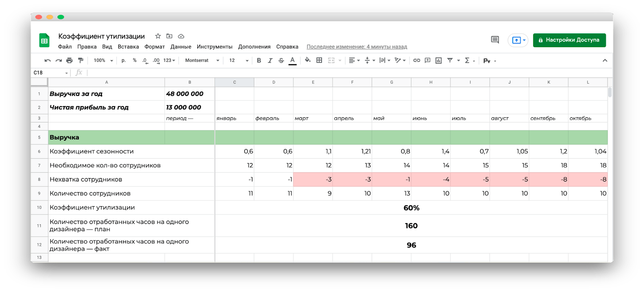Toggle italic formatting
Image resolution: width=644 pixels, height=306 pixels.
click(x=270, y=61)
